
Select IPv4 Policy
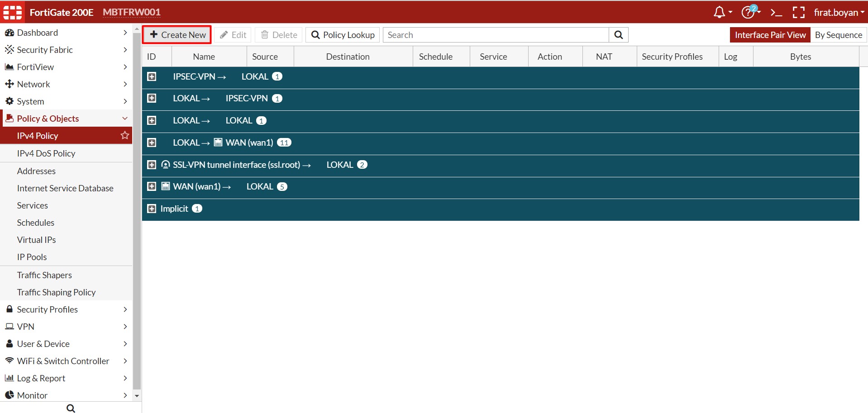point(66,136)
